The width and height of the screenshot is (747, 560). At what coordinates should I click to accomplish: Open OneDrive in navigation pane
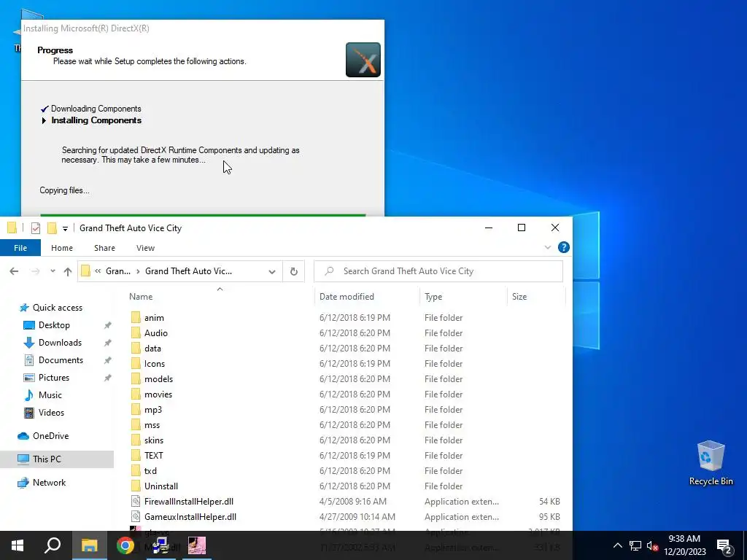(50, 436)
